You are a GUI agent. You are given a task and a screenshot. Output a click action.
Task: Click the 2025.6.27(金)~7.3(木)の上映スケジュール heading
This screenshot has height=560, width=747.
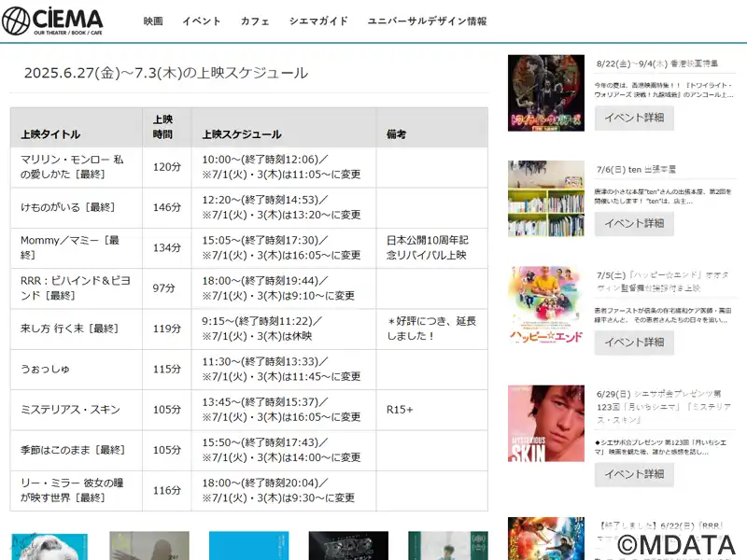tap(166, 73)
